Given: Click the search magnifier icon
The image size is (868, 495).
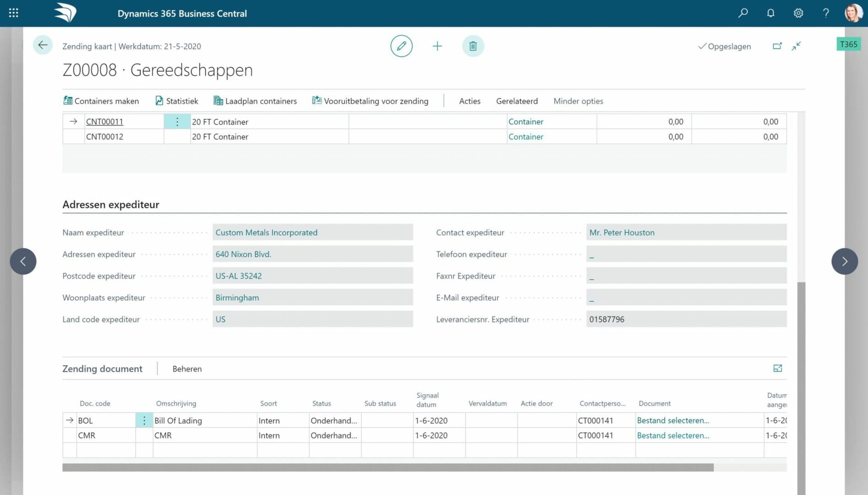Looking at the screenshot, I should coord(743,13).
